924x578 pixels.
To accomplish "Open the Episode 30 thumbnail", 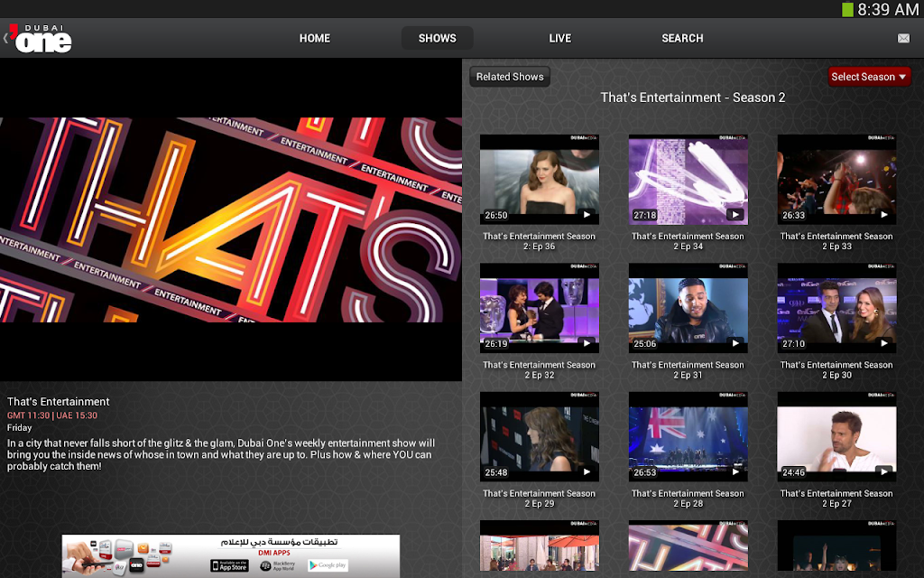I will pyautogui.click(x=836, y=308).
